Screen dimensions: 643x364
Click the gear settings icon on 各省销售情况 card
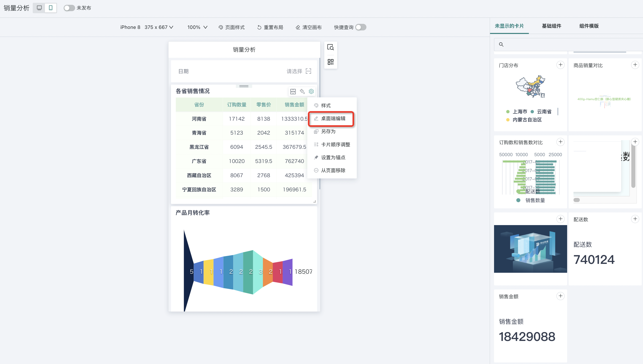coord(311,92)
